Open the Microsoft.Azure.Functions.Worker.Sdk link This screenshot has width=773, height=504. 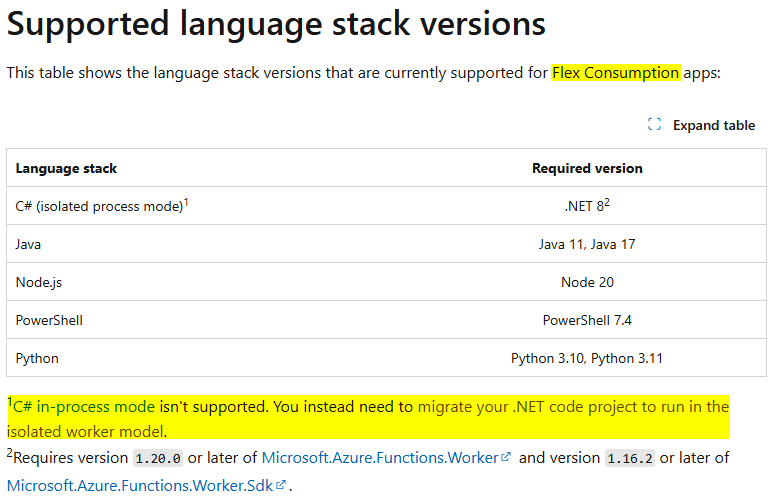[140, 486]
